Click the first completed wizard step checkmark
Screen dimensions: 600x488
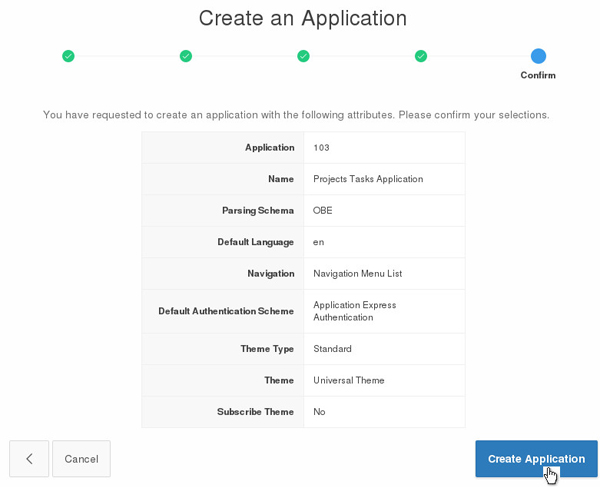[68, 56]
